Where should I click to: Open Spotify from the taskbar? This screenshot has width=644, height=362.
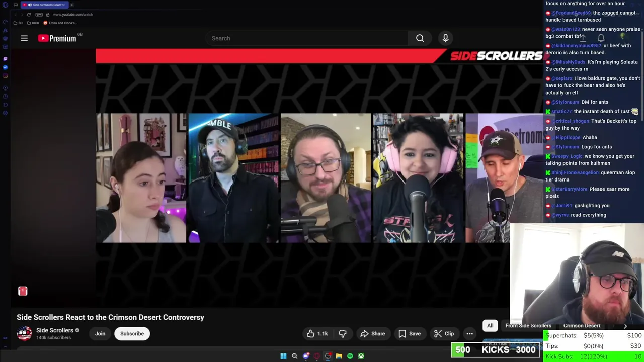[350, 356]
